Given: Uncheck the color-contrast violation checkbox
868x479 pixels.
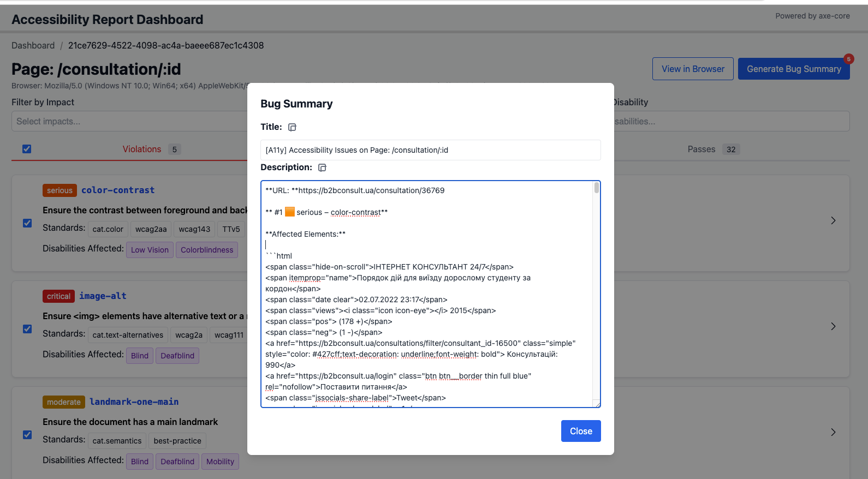Looking at the screenshot, I should pyautogui.click(x=27, y=223).
